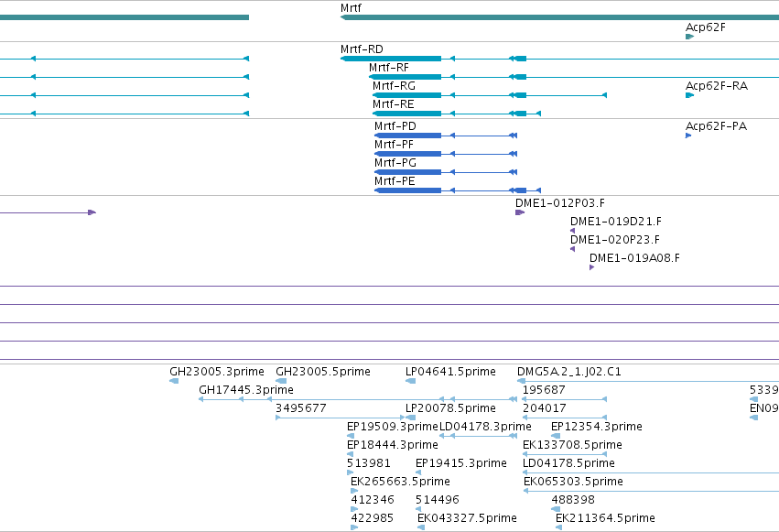Click the Mrtf-PD thick coding bar

(408, 136)
